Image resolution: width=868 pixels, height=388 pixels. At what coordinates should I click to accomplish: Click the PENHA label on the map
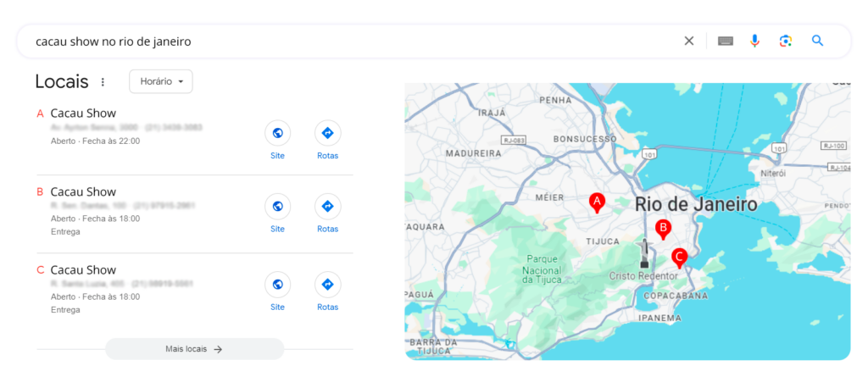tap(554, 100)
